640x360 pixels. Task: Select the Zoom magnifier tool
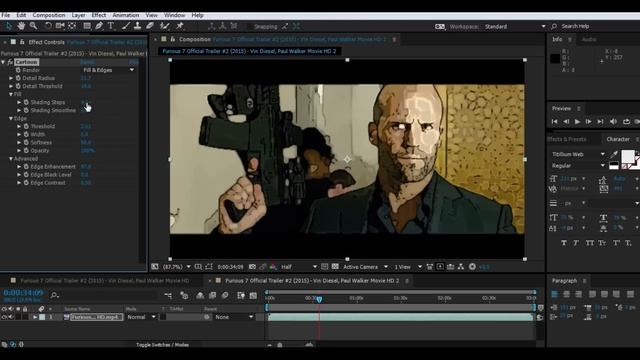pos(33,26)
